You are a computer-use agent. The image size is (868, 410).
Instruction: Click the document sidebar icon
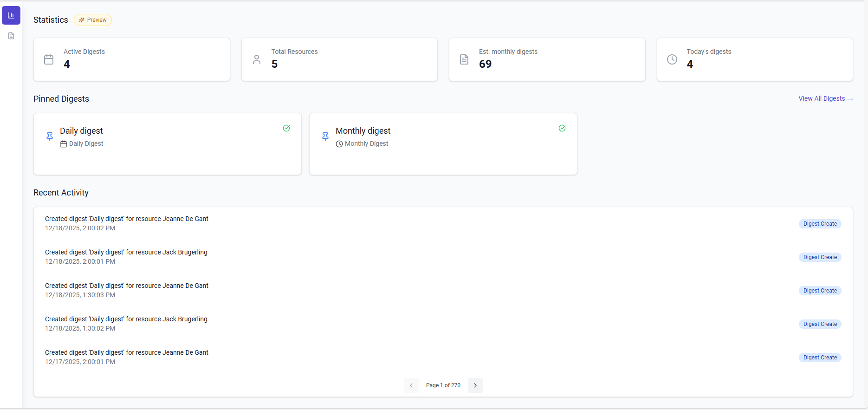tap(11, 36)
